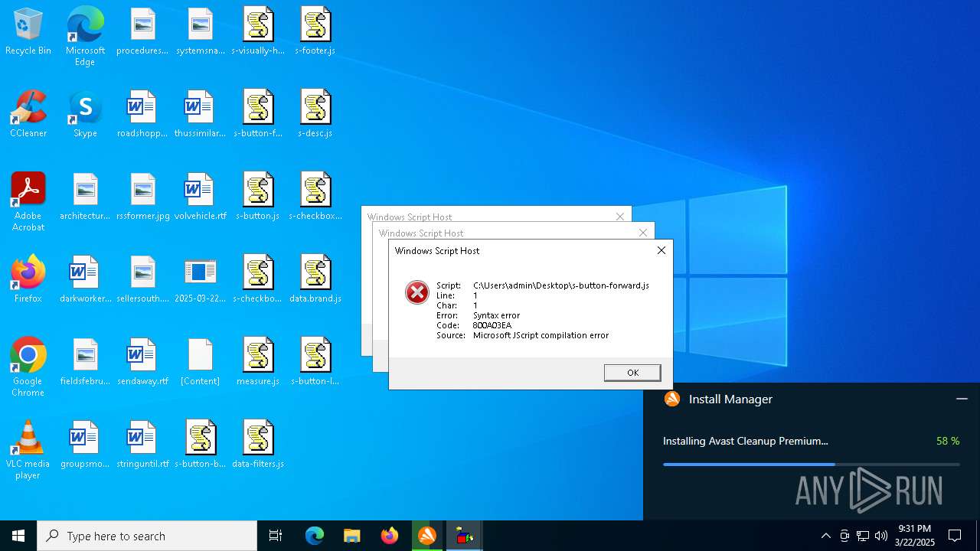980x551 pixels.
Task: Minimize the Avast Install Manager panel
Action: tap(962, 399)
